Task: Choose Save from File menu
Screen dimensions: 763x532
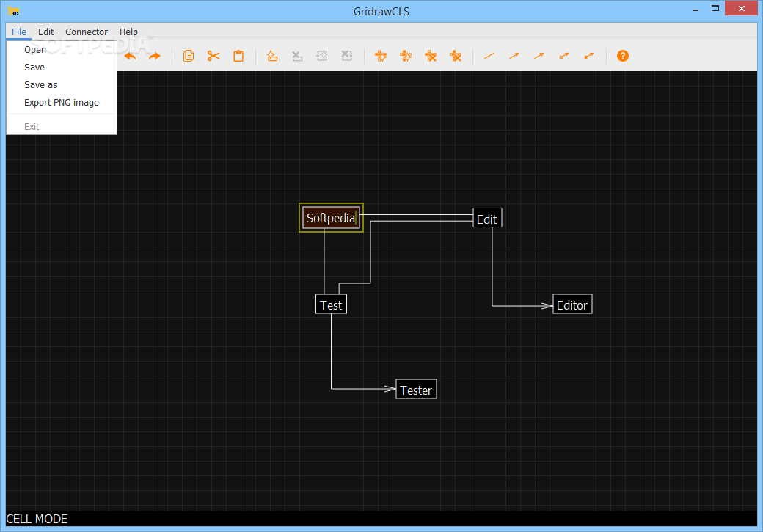Action: tap(62, 68)
